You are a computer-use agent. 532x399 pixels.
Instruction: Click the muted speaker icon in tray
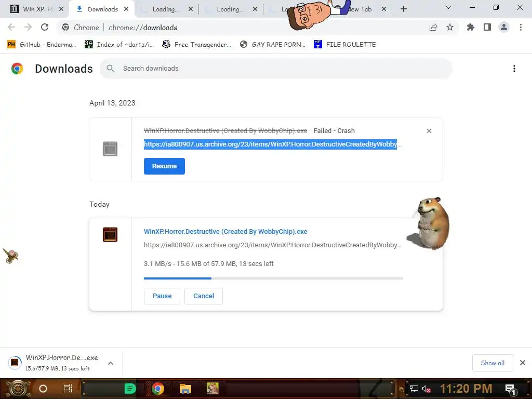click(x=427, y=389)
